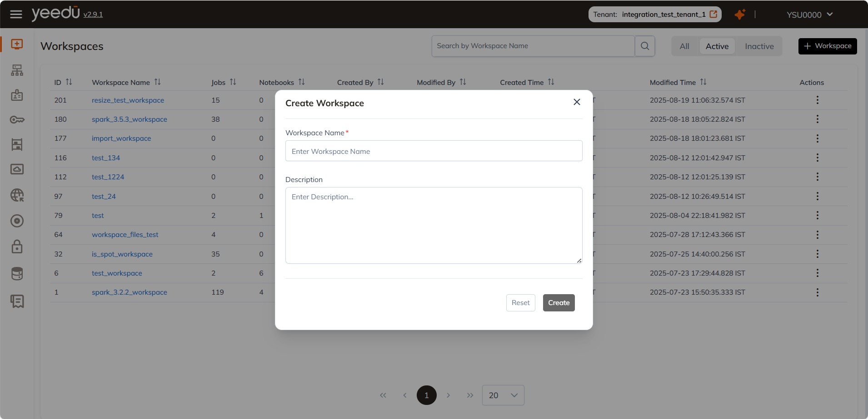This screenshot has width=868, height=419.
Task: Click the Reset button
Action: 520,303
